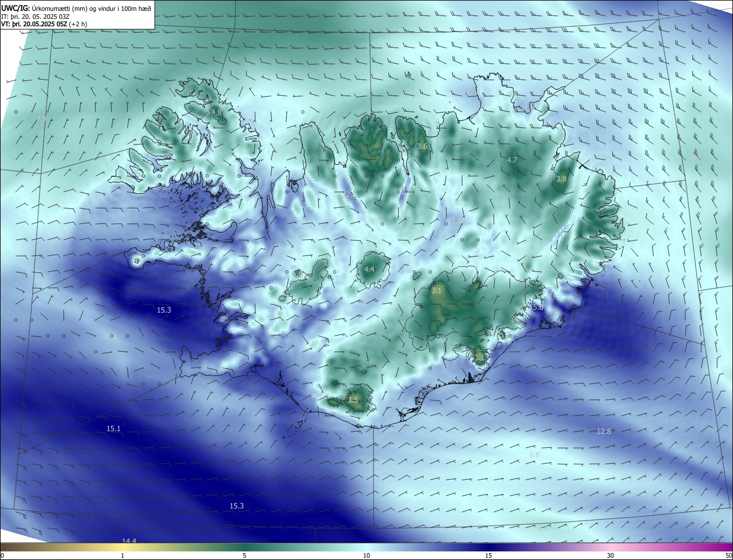733x560 pixels.
Task: Click the '0' label on the colour scale
Action: (x=2, y=555)
